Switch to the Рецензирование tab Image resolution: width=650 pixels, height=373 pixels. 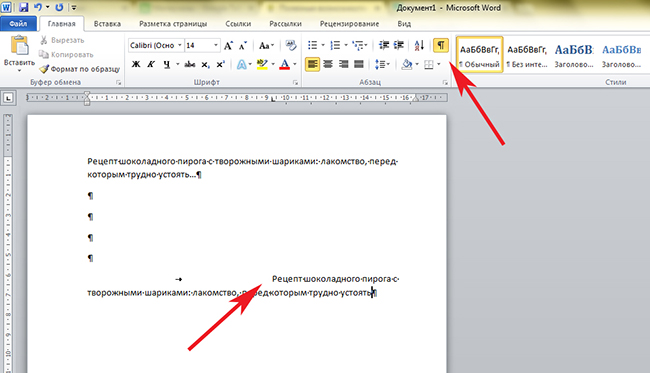[x=349, y=24]
